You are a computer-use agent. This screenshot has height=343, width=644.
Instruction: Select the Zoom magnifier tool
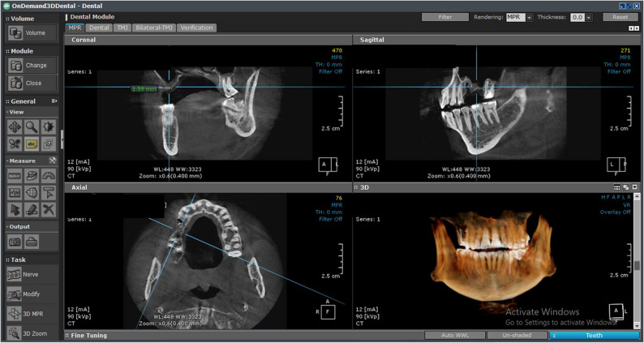[32, 127]
